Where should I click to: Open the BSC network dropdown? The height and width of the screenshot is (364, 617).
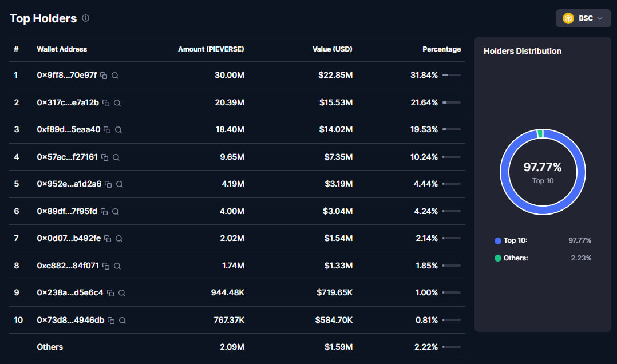point(583,18)
